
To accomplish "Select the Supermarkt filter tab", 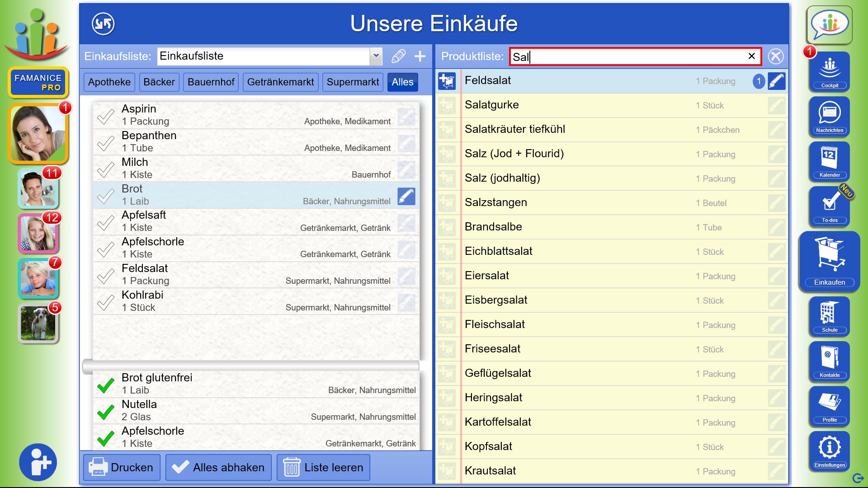I will [x=353, y=82].
